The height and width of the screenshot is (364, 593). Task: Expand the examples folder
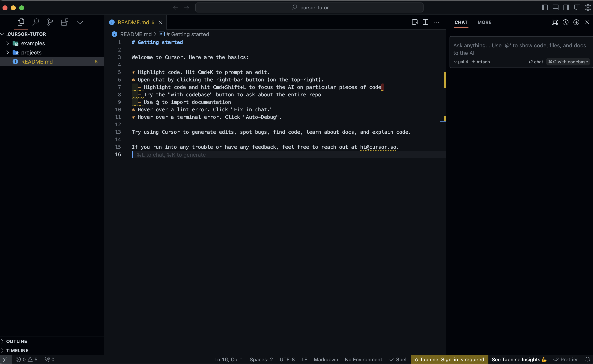[x=33, y=43]
